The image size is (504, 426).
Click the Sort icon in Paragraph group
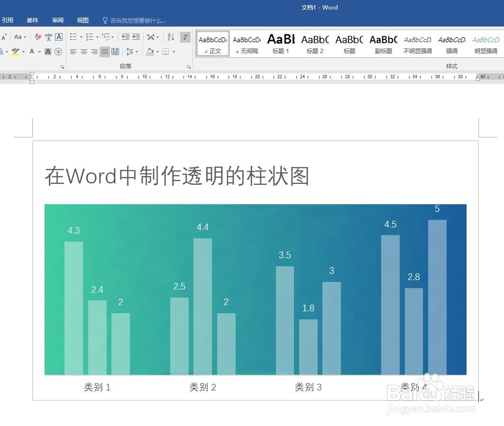(x=170, y=37)
